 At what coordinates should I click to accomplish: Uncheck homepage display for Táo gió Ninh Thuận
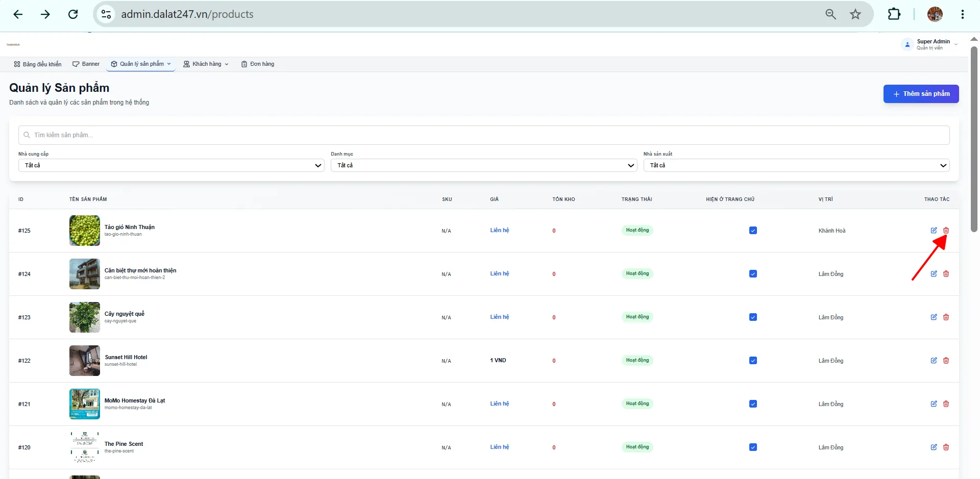point(753,231)
